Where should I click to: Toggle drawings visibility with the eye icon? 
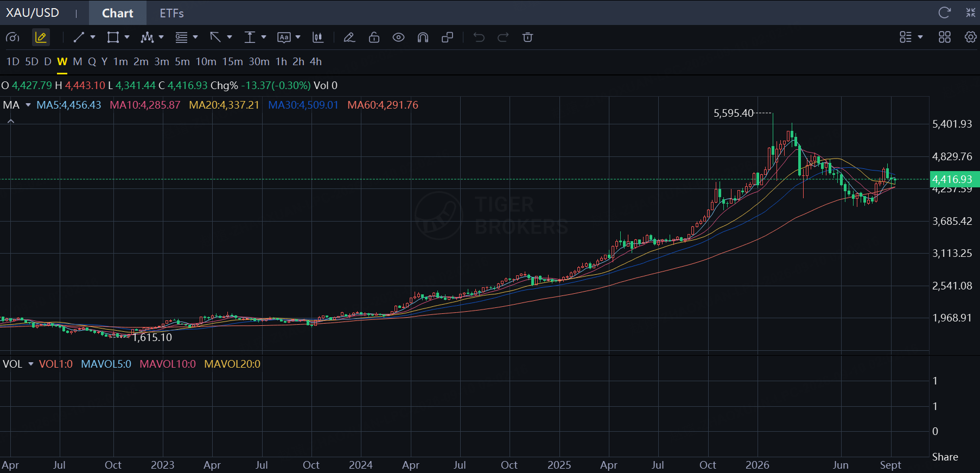[x=398, y=37]
